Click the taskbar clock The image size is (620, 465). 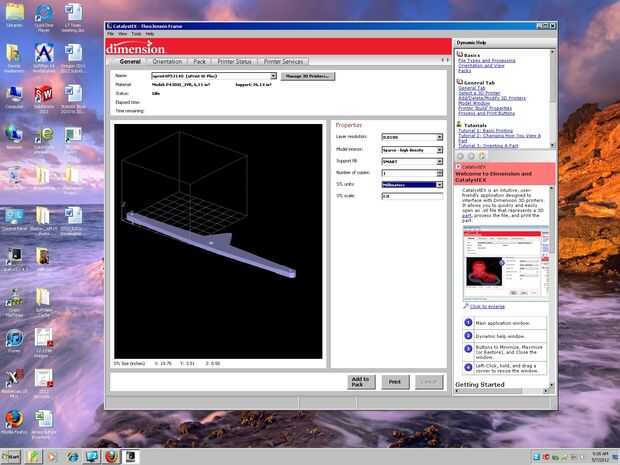point(600,457)
